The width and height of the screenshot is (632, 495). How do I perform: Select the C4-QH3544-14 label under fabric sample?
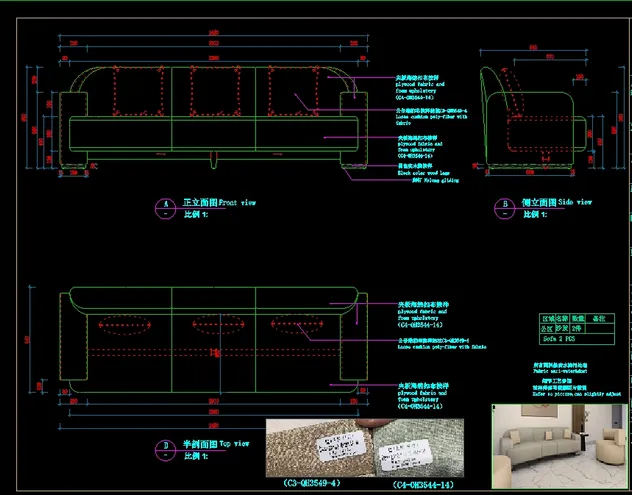point(423,485)
